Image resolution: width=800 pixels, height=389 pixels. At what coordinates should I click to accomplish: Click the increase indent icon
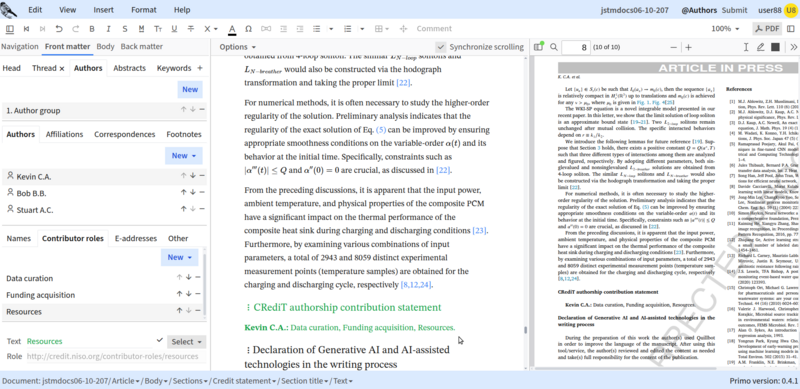pos(299,29)
